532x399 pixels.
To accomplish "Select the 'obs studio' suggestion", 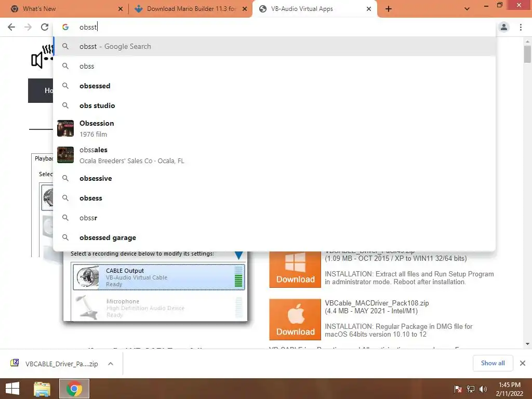I will coord(274,105).
